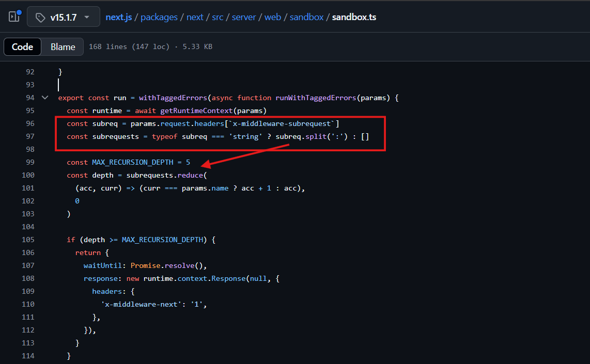Open the web folder breadcrumb
The height and width of the screenshot is (364, 590).
(x=272, y=17)
